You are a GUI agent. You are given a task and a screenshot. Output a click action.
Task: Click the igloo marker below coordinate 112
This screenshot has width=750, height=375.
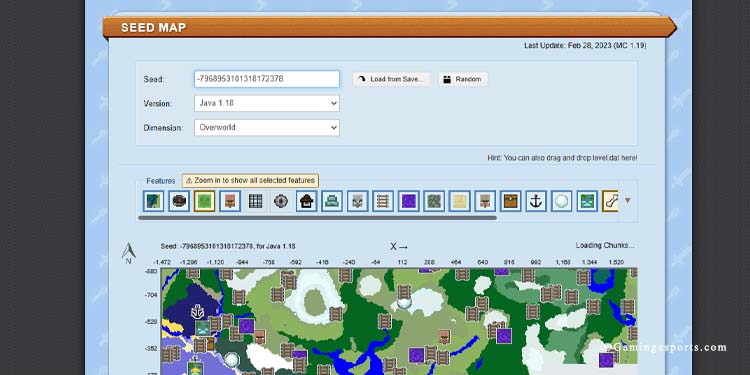click(x=405, y=302)
